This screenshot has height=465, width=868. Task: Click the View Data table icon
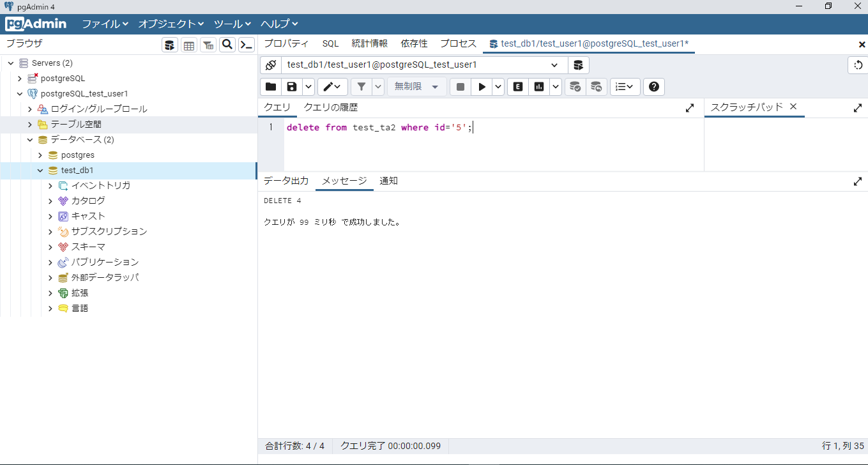coord(189,45)
